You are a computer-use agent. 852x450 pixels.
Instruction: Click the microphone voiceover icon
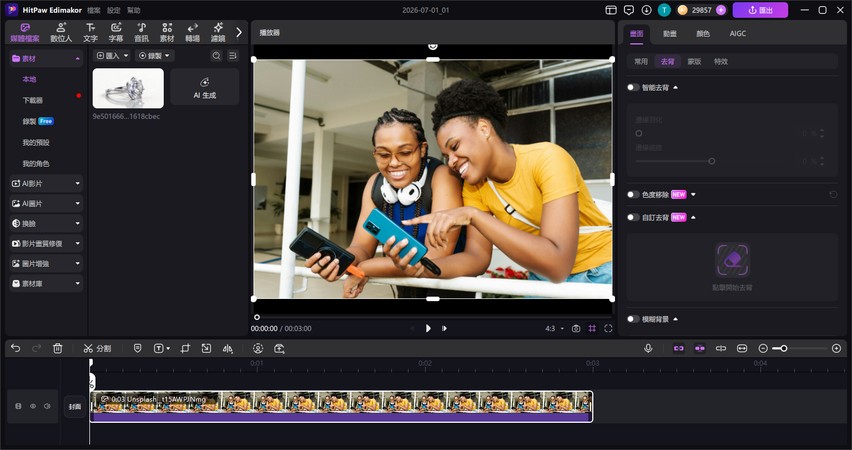648,348
